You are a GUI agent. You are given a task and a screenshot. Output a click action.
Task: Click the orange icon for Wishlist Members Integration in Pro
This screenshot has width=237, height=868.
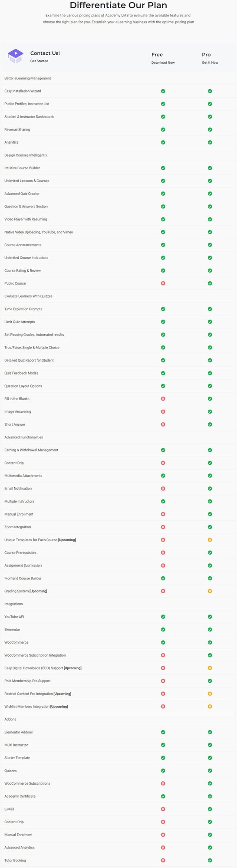[210, 707]
